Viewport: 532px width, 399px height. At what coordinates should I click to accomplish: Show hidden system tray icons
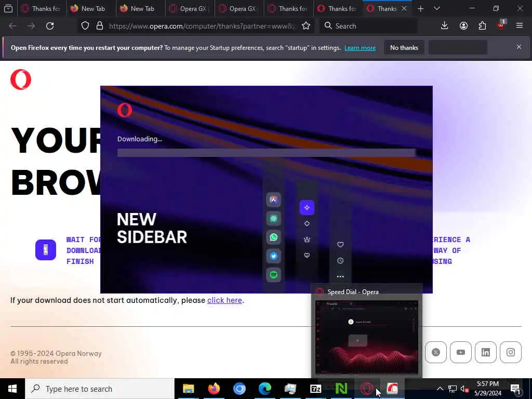pyautogui.click(x=440, y=389)
